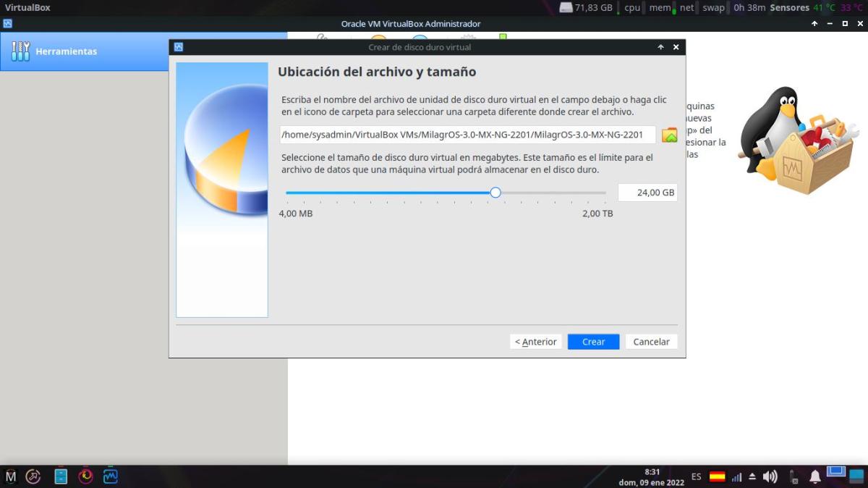The height and width of the screenshot is (488, 868).
Task: Click the notification bell icon
Action: click(815, 476)
